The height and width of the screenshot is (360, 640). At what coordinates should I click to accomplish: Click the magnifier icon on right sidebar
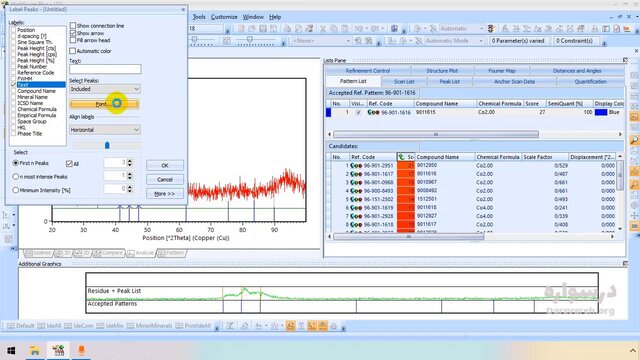point(634,141)
